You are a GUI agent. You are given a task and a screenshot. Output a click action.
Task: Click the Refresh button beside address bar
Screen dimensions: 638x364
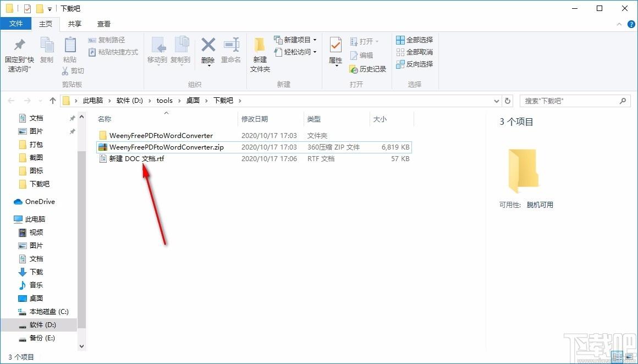point(508,101)
